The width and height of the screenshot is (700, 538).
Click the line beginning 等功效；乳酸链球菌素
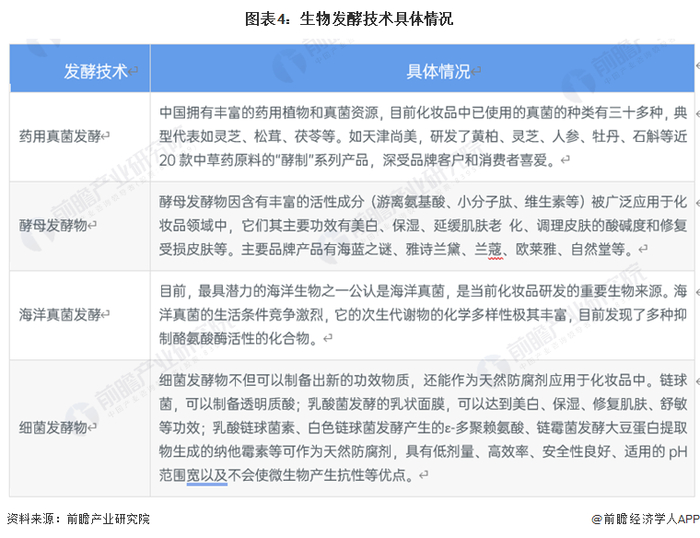point(423,428)
